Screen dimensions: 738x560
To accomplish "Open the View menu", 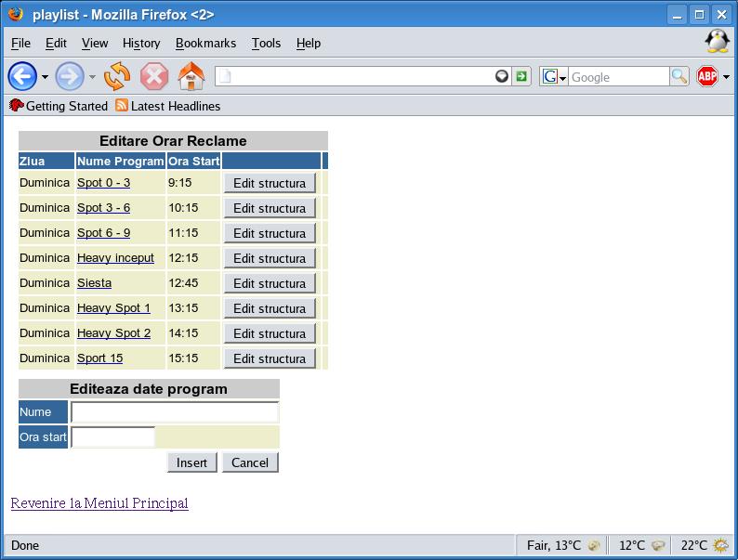I will 95,44.
